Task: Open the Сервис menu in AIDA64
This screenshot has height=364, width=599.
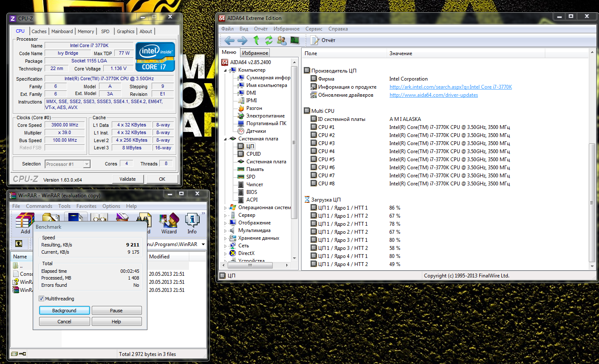Action: 314,29
